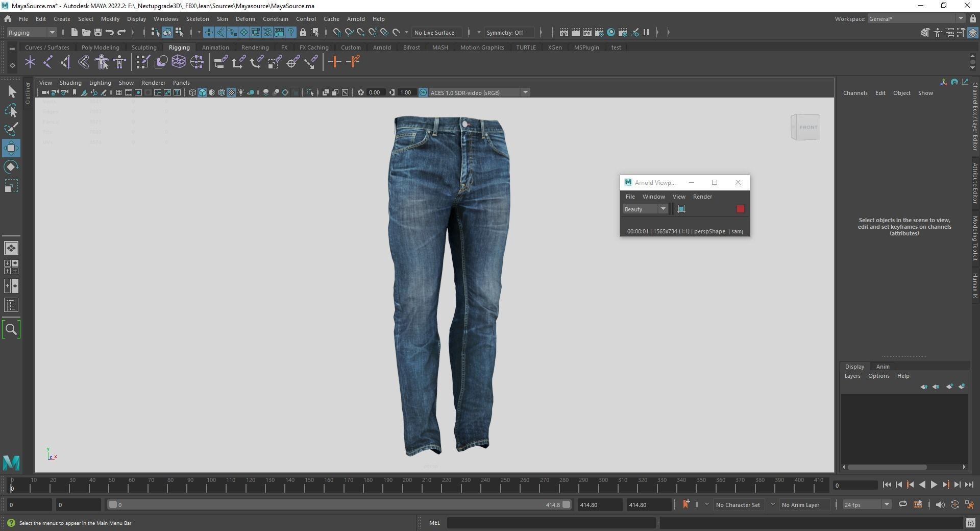Click the Create new layer icon

pyautogui.click(x=949, y=387)
